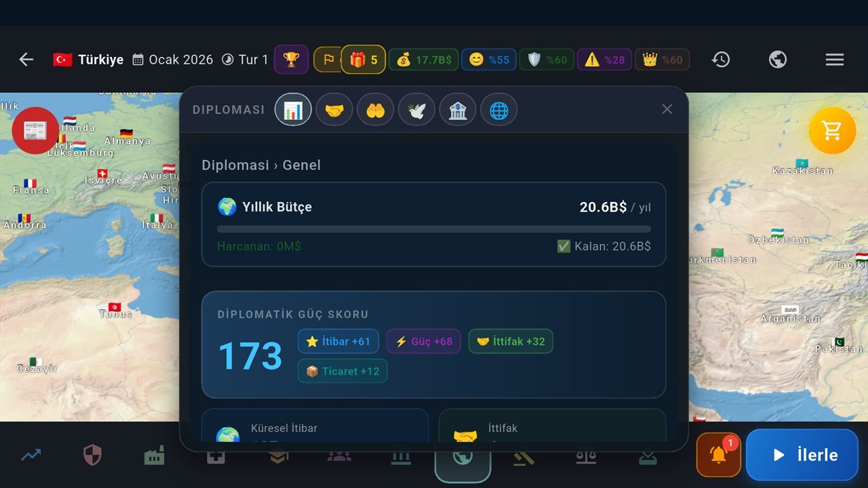Check the treasury indicator 17.7B$
The image size is (868, 488).
coord(424,60)
